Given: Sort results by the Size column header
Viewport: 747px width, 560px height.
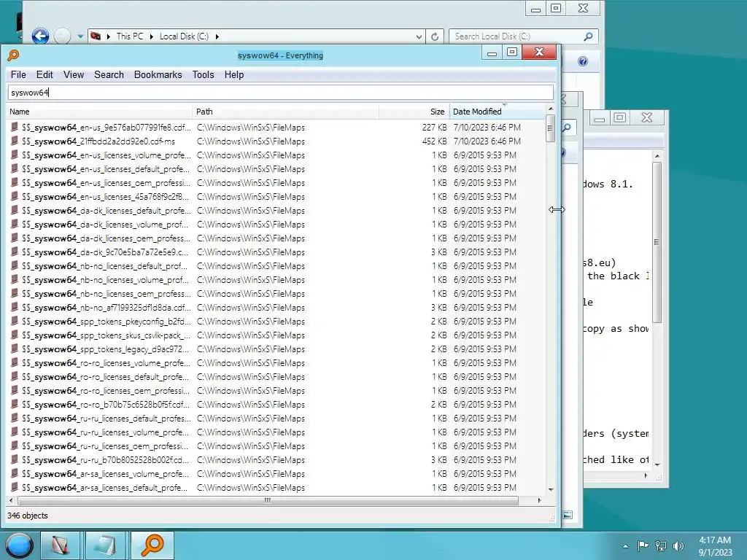Looking at the screenshot, I should [414, 112].
